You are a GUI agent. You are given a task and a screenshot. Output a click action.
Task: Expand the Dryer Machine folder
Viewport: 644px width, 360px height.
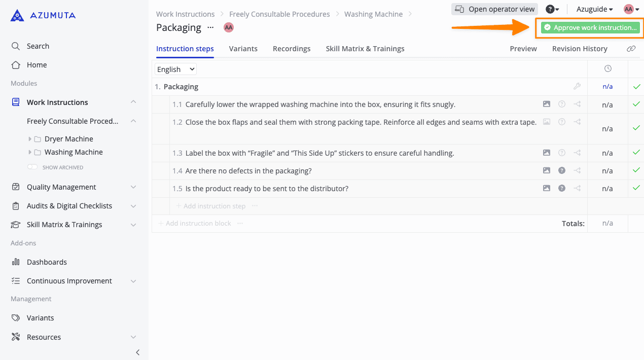click(x=30, y=139)
